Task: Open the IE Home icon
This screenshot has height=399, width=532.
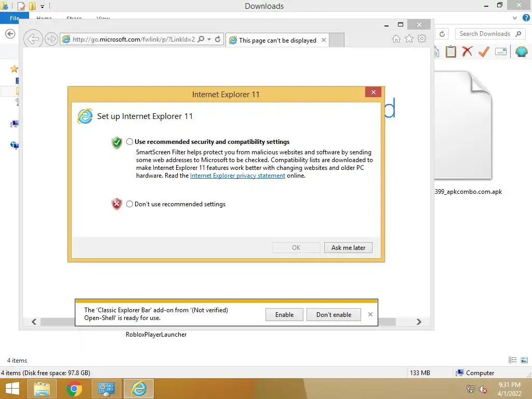Action: click(396, 38)
